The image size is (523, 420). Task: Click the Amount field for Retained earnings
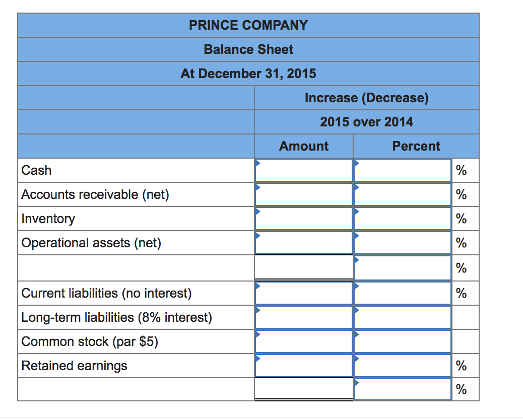coord(304,366)
